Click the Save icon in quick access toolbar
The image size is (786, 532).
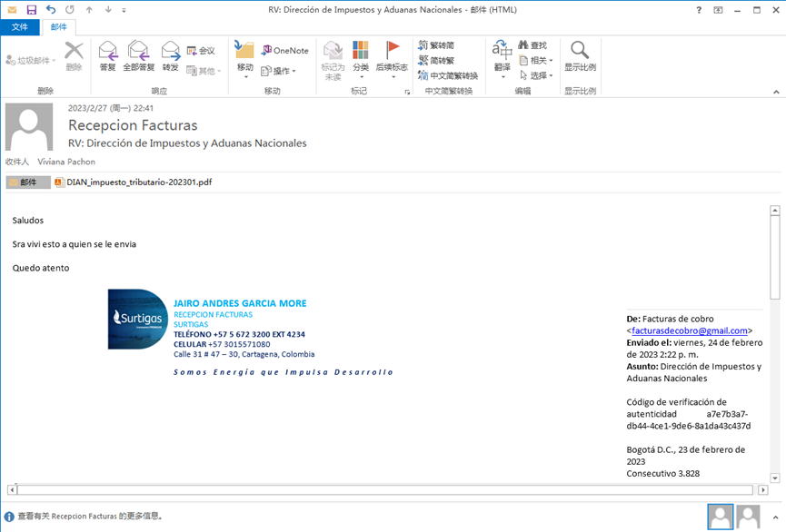[x=32, y=9]
